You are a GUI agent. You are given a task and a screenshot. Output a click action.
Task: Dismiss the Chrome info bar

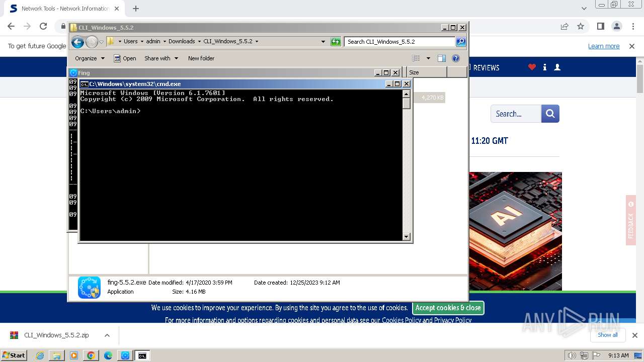(632, 46)
